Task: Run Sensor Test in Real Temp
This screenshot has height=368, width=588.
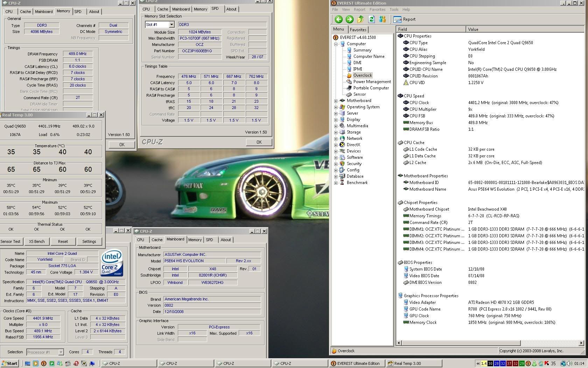Action: click(x=10, y=241)
